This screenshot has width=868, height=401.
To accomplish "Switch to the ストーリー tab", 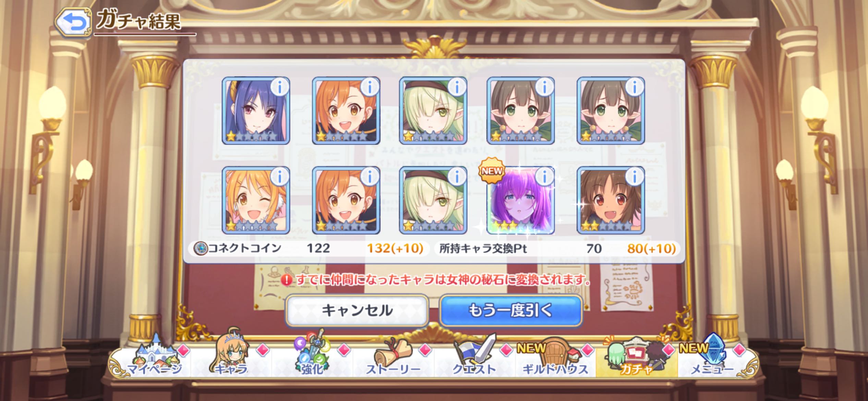I will click(394, 356).
